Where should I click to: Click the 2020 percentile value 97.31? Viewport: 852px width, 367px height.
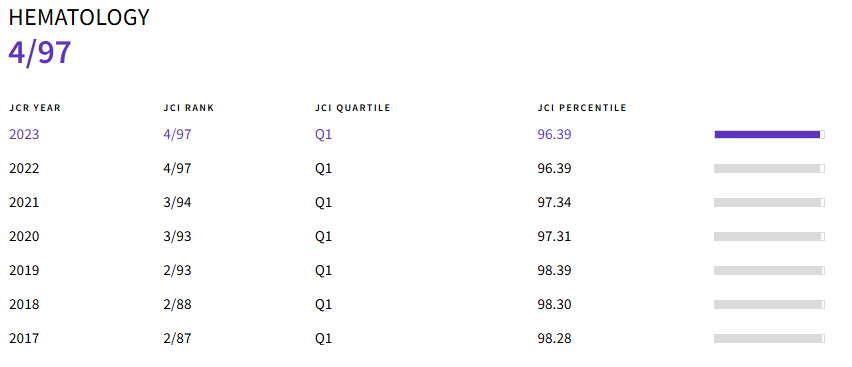(554, 237)
